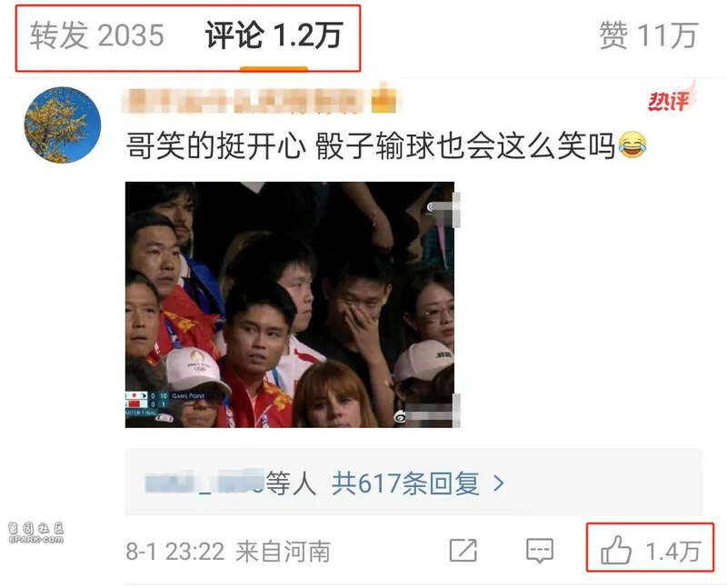Reply using the speech bubble icon
This screenshot has width=727, height=588.
pos(540,551)
